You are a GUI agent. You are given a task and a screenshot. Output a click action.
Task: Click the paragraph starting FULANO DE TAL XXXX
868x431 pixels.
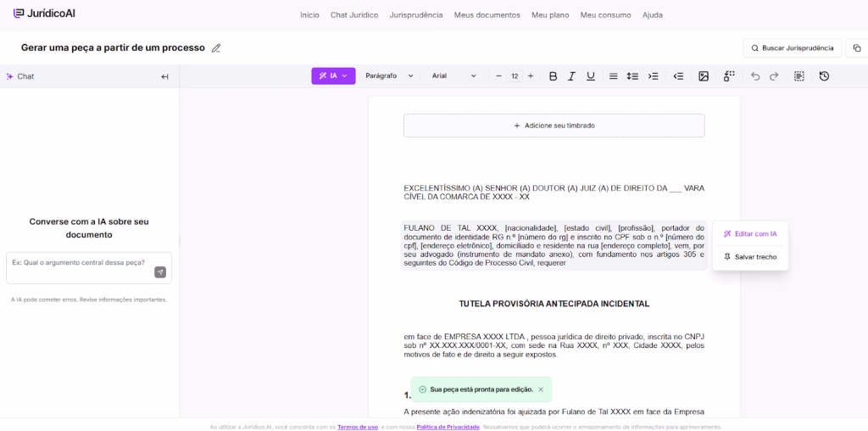554,245
